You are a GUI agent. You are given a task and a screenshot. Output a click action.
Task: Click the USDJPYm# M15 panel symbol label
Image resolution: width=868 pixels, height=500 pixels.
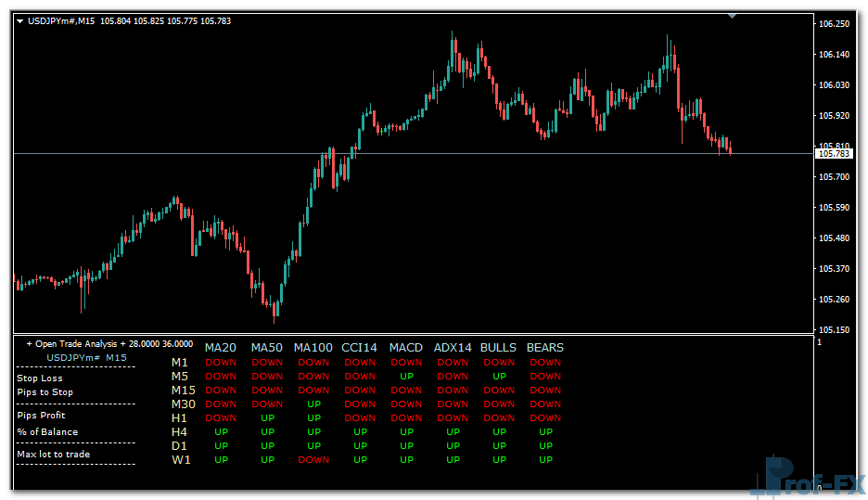87,357
